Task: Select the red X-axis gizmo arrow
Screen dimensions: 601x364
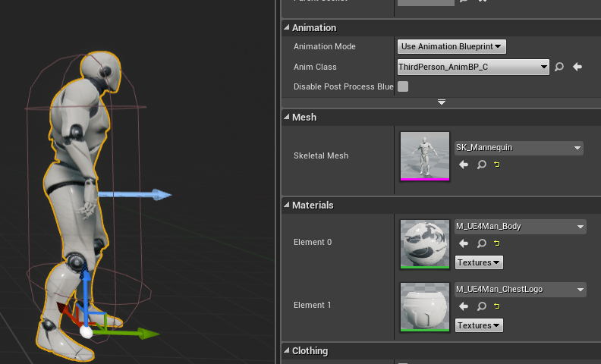Action: coord(65,311)
